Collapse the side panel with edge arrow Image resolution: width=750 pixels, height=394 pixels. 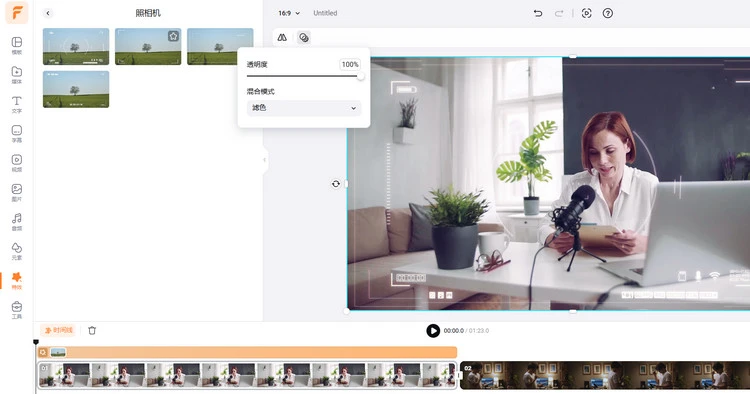(x=265, y=160)
